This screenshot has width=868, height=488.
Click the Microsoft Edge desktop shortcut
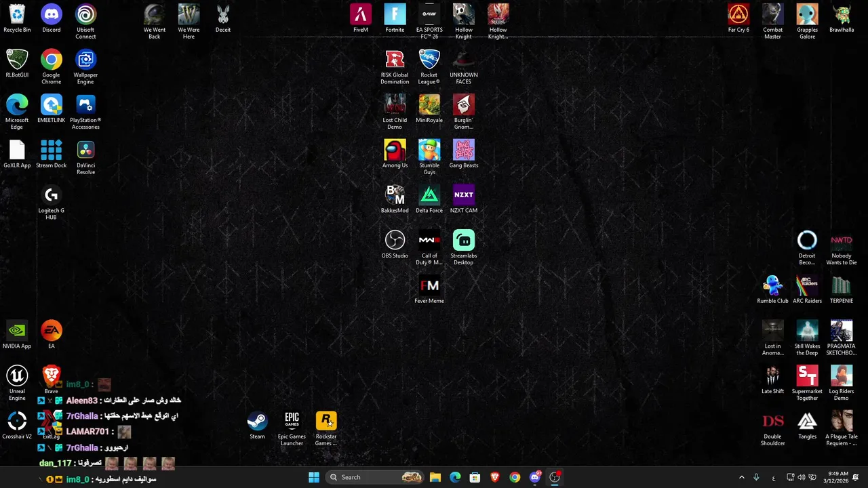[17, 112]
